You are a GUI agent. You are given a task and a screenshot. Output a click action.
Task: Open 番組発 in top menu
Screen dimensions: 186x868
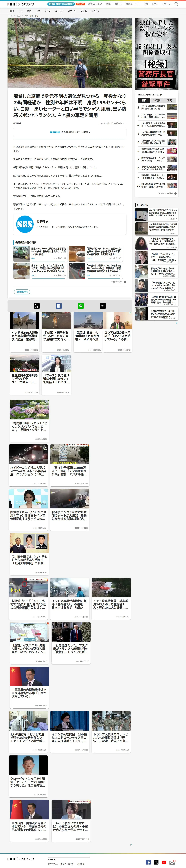118,4
